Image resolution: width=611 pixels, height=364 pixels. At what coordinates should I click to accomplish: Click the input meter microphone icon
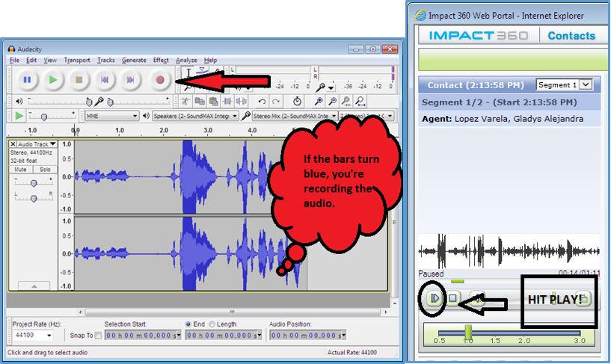coord(321,87)
